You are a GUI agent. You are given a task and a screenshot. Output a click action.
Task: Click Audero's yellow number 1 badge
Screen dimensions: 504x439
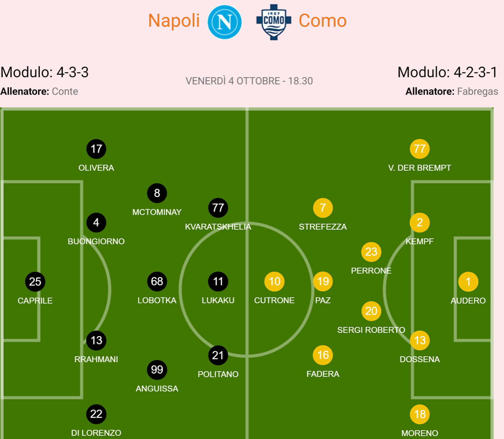pyautogui.click(x=468, y=282)
